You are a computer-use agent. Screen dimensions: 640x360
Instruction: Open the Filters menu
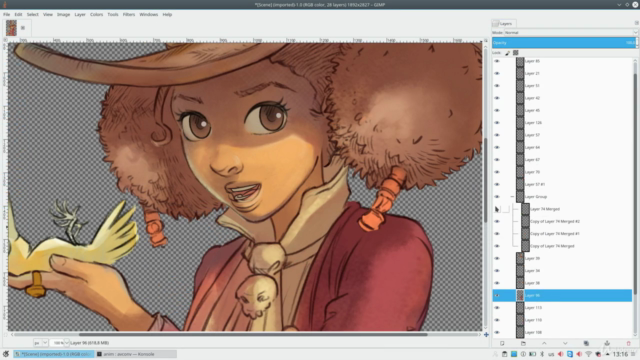click(129, 14)
